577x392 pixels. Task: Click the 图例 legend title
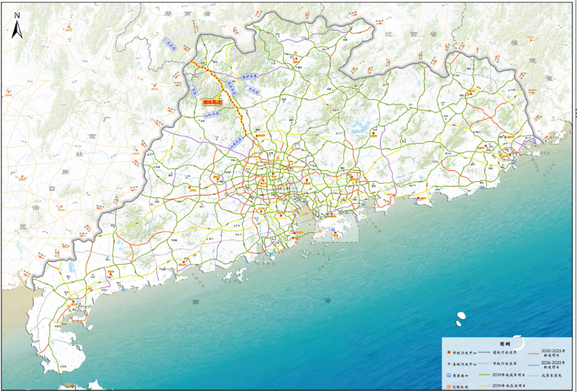pyautogui.click(x=505, y=344)
